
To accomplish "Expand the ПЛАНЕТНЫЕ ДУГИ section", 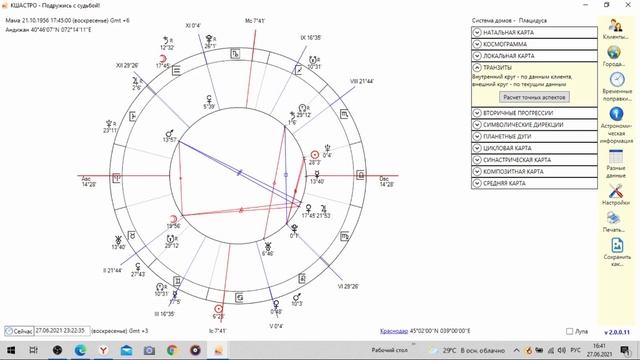I will (534, 136).
